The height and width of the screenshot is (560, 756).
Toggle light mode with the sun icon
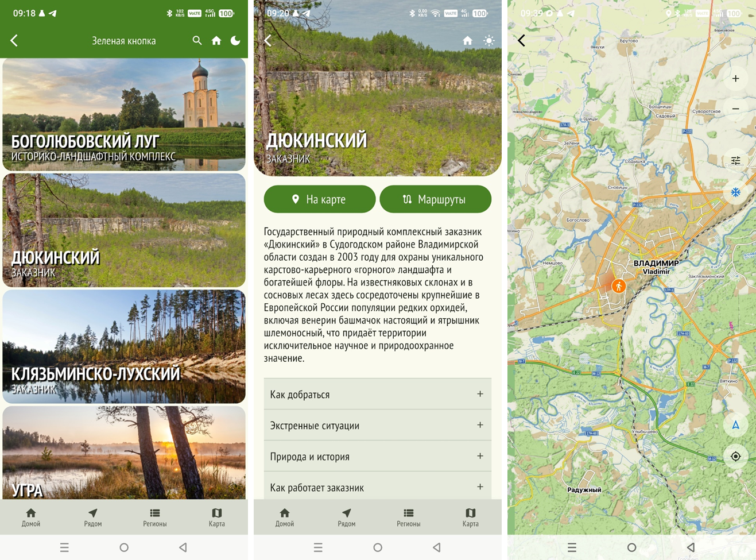(x=489, y=40)
